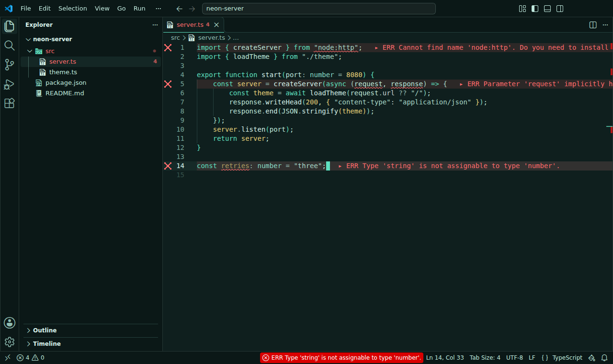Open errors and warnings count in status bar
Viewport: 613px width, 364px height.
31,358
